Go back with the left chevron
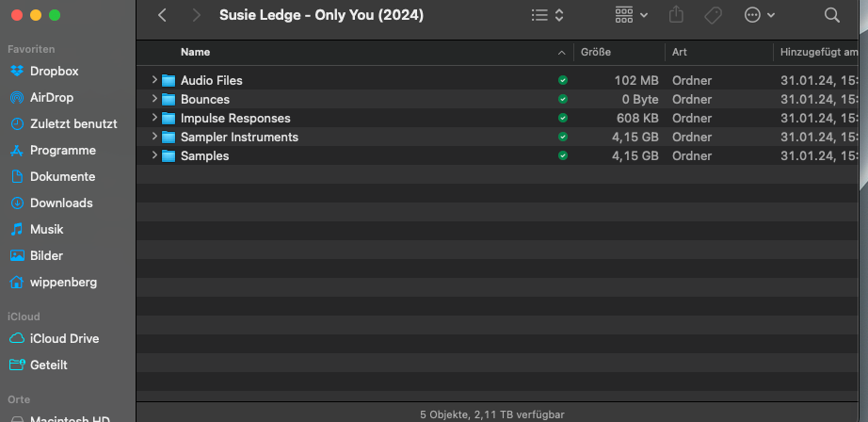 (x=163, y=15)
